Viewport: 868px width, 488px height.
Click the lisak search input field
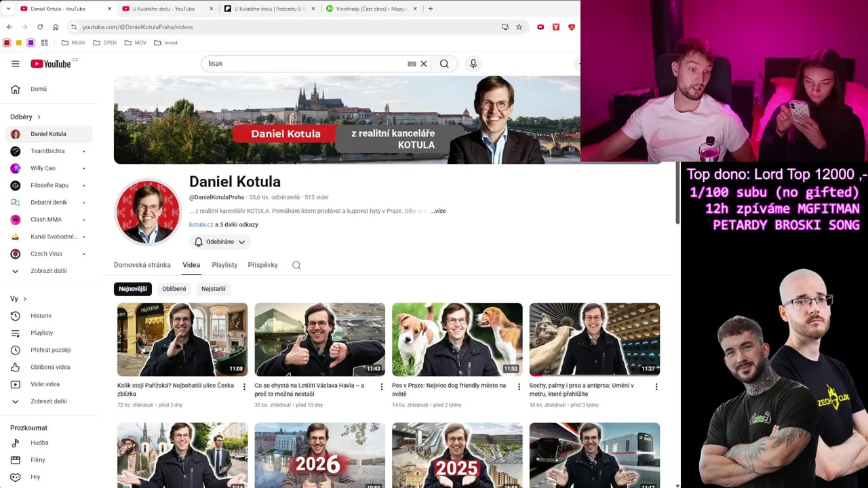(305, 64)
